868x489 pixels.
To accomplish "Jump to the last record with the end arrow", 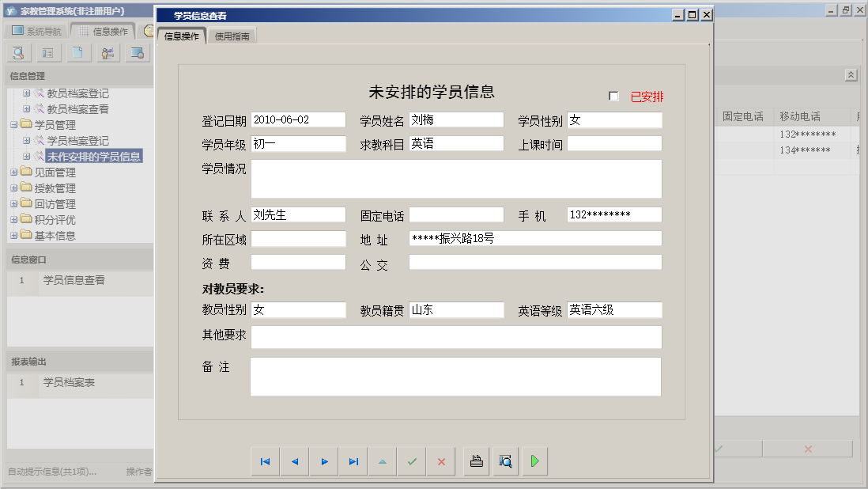I will click(x=352, y=461).
